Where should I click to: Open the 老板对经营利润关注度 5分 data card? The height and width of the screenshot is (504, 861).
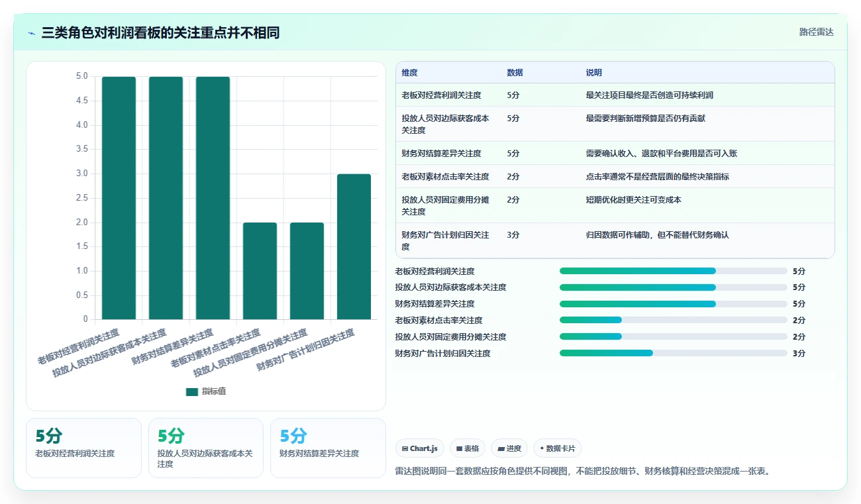point(83,448)
